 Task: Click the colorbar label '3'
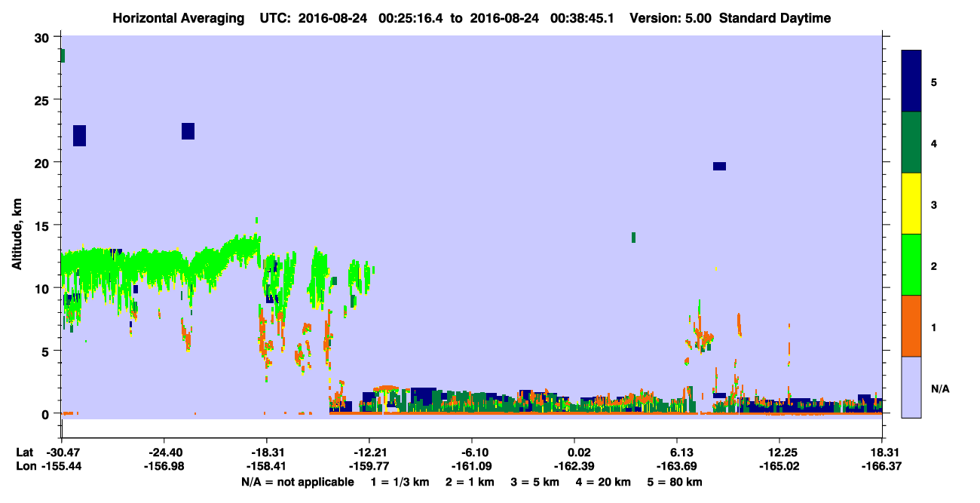pyautogui.click(x=934, y=204)
